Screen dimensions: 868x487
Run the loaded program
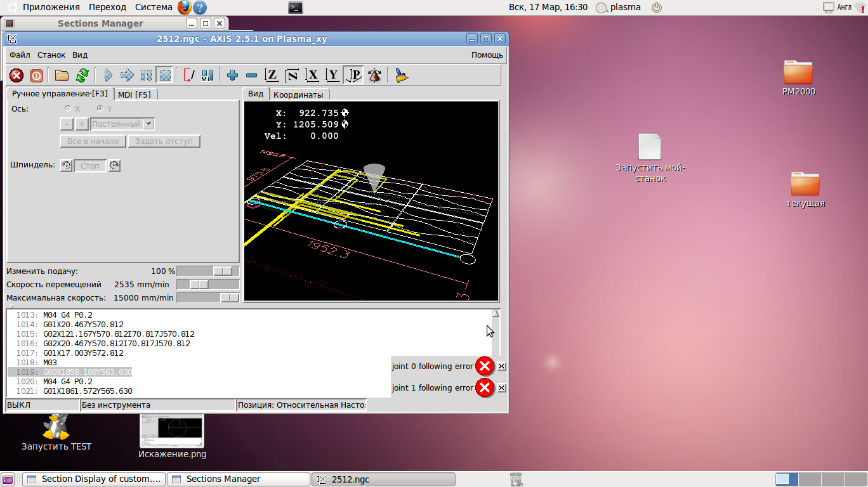[107, 76]
